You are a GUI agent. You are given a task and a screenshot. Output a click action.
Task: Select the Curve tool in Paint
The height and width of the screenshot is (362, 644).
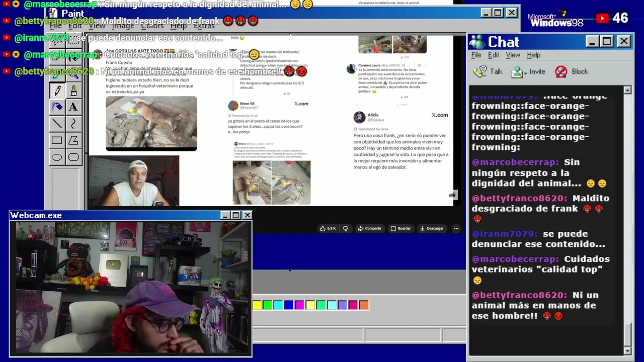point(73,124)
